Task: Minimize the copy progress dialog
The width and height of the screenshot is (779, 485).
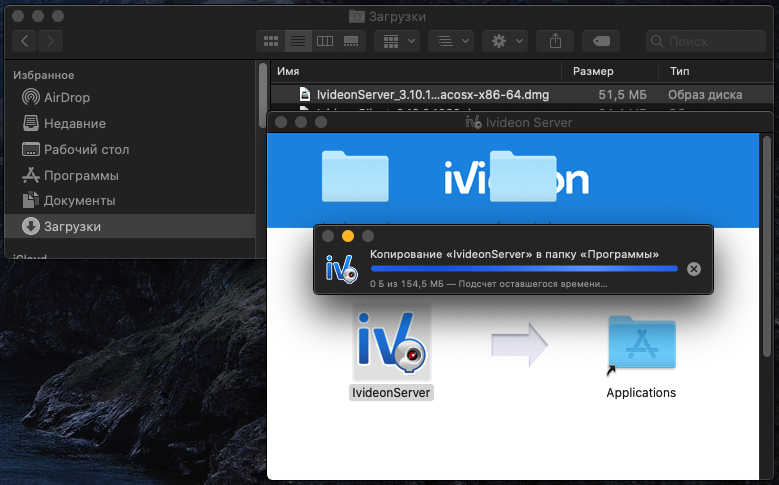Action: tap(348, 236)
